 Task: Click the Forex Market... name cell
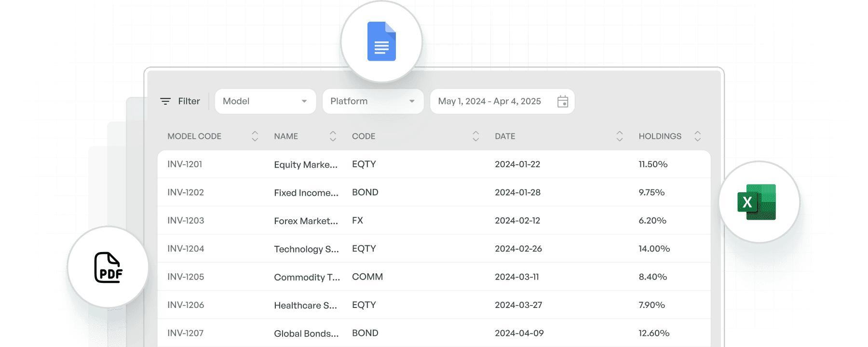[x=306, y=221]
